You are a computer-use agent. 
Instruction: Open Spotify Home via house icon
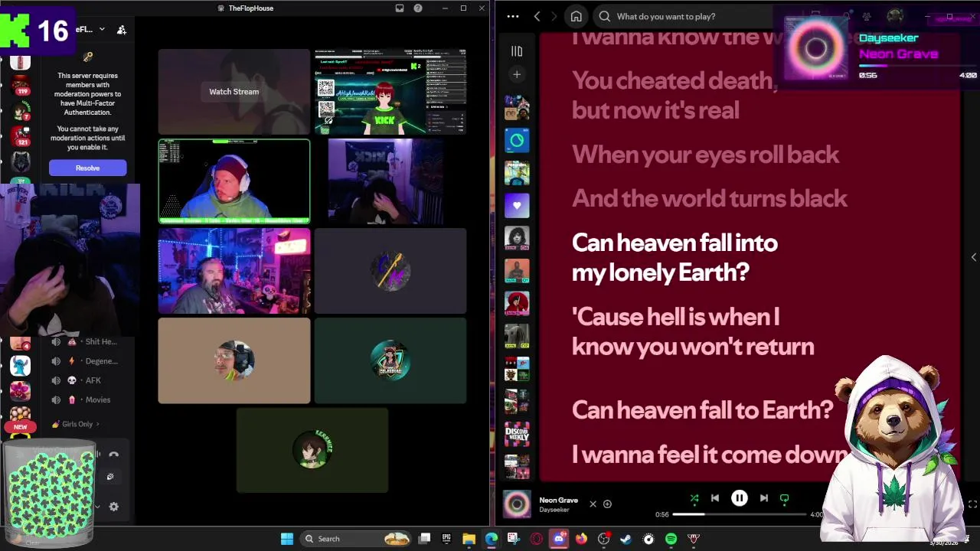click(x=576, y=16)
